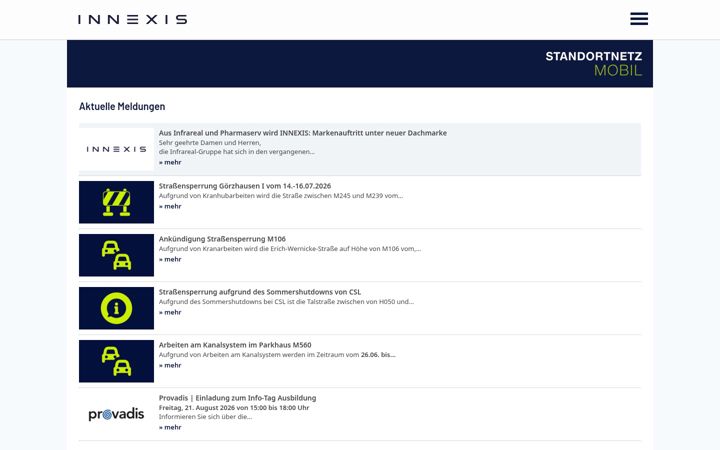Click 'mehr' under Görzhausen road closure
Image resolution: width=720 pixels, height=450 pixels.
170,206
